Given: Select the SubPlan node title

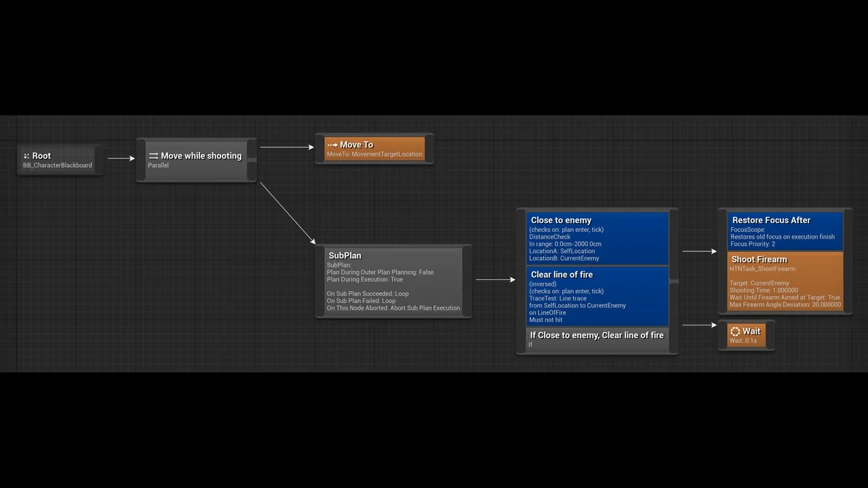Looking at the screenshot, I should pos(344,256).
